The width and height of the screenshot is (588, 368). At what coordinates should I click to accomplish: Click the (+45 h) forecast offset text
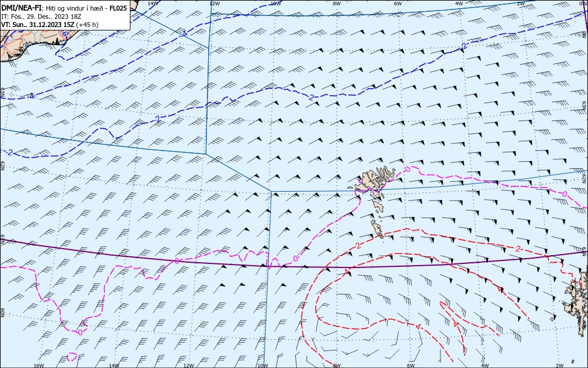click(87, 25)
